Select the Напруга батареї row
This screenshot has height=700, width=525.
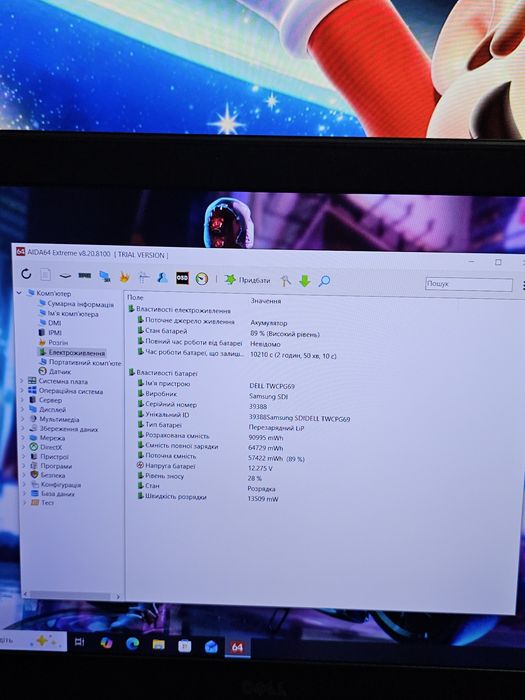click(x=166, y=466)
